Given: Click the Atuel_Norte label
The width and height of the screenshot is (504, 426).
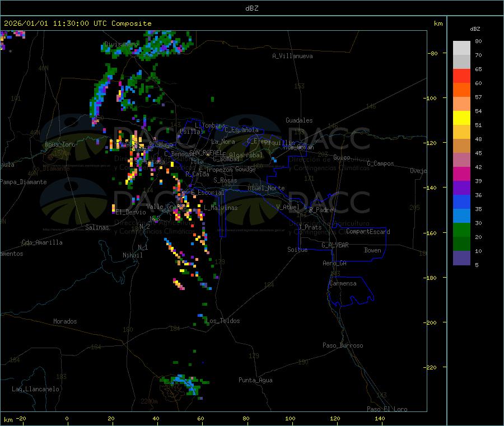Looking at the screenshot, I should point(266,188).
